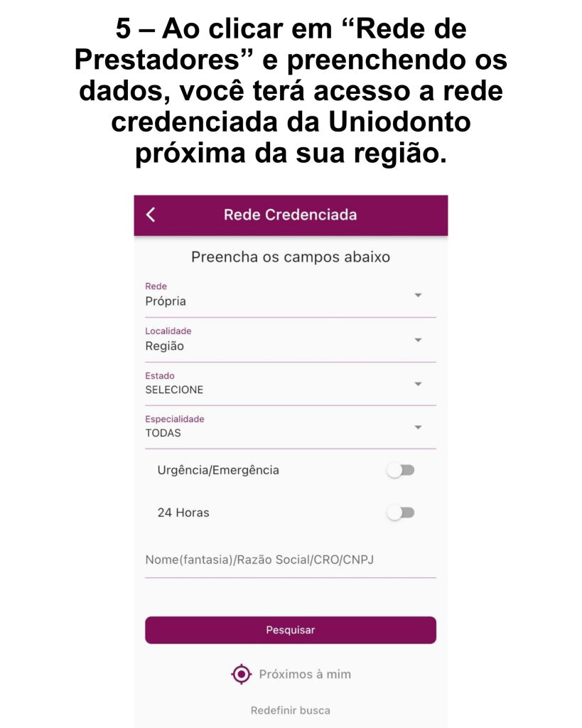Open the Rede dropdown arrow
This screenshot has width=582, height=728.
(x=418, y=295)
